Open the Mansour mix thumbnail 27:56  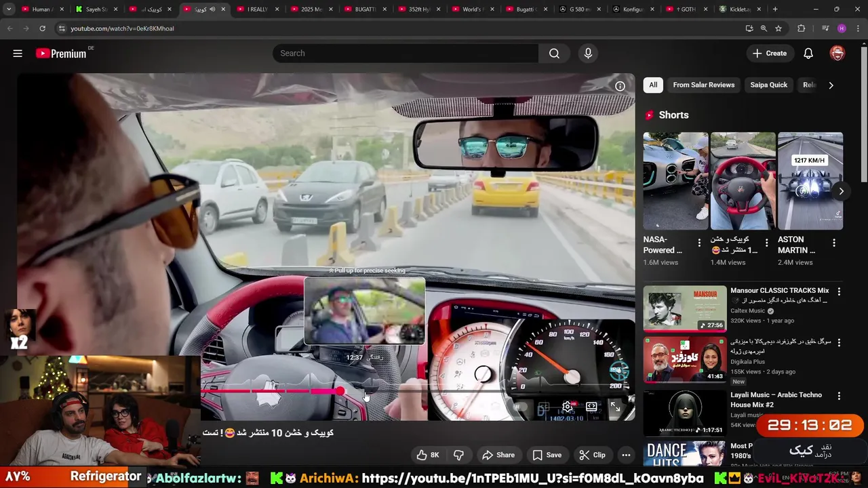[x=684, y=308]
